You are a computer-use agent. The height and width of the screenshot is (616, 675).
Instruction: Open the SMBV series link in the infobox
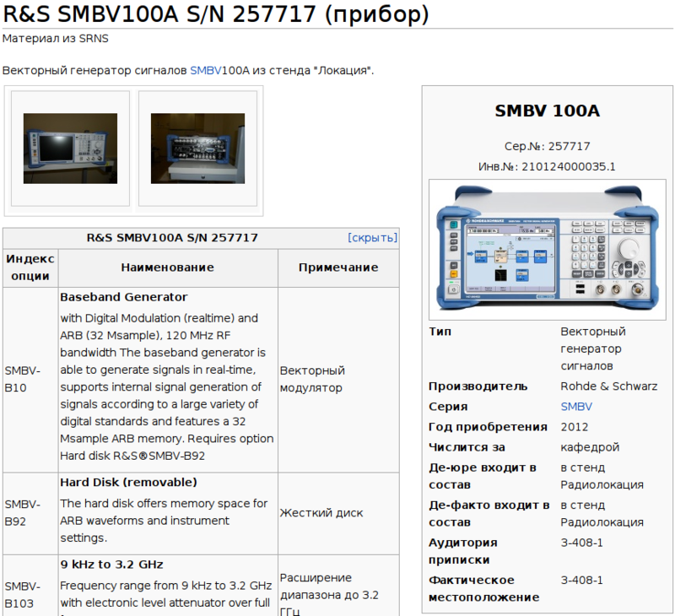coord(576,407)
